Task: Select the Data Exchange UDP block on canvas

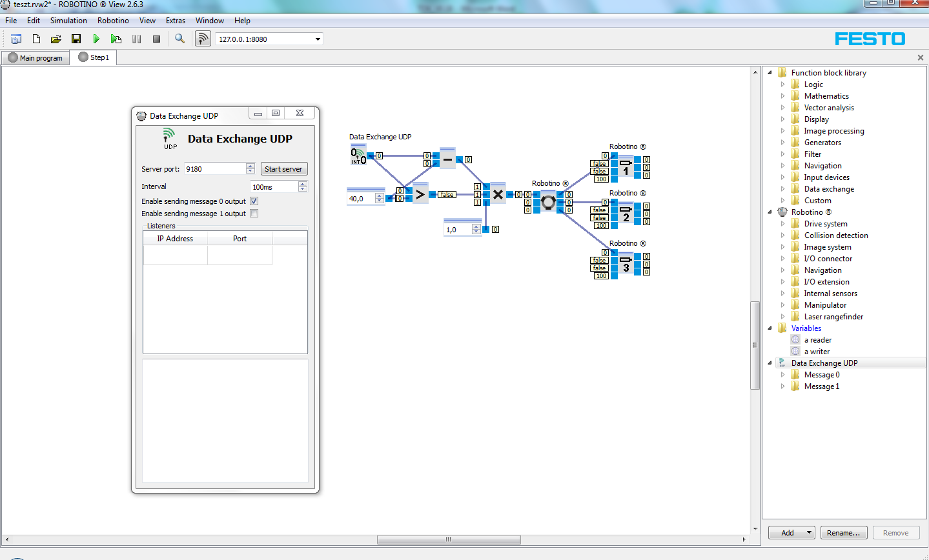Action: pos(358,155)
